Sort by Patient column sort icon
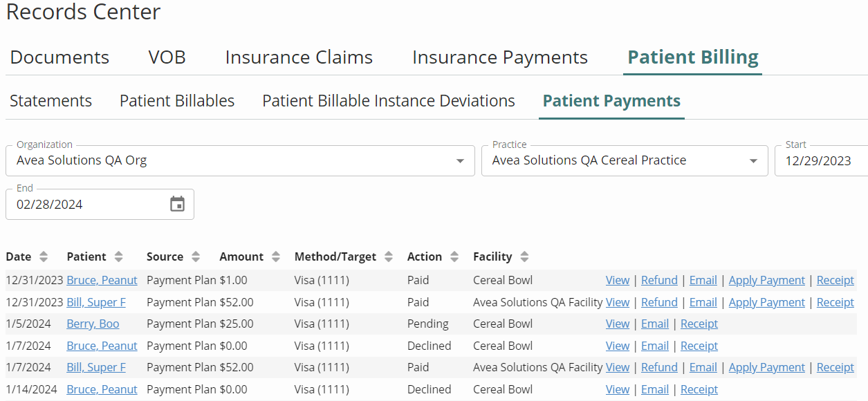The width and height of the screenshot is (868, 401). [119, 257]
